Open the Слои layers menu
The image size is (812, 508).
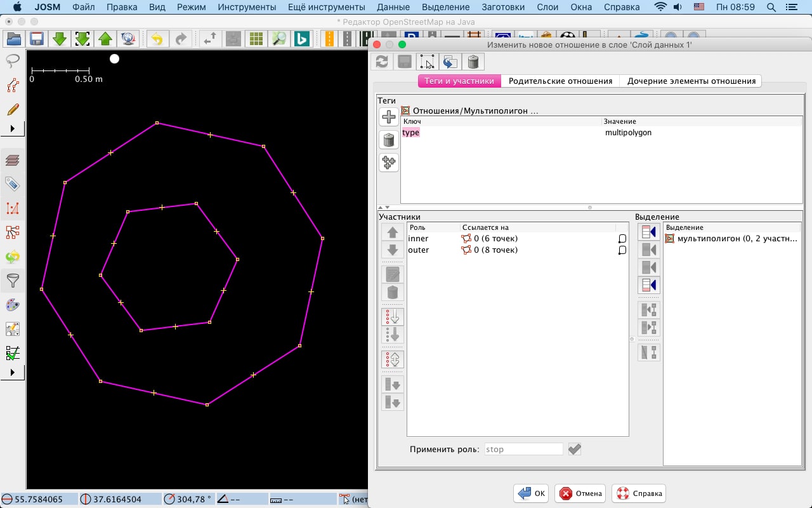coord(547,7)
